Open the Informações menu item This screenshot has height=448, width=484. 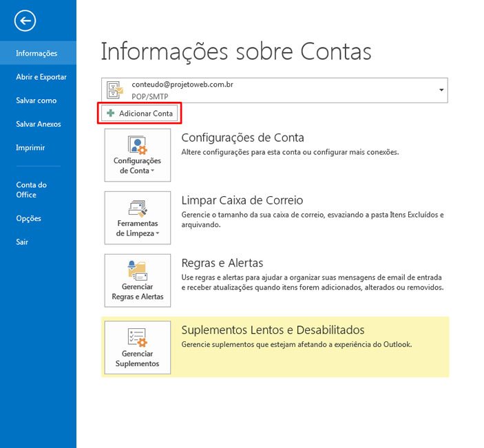click(x=38, y=53)
